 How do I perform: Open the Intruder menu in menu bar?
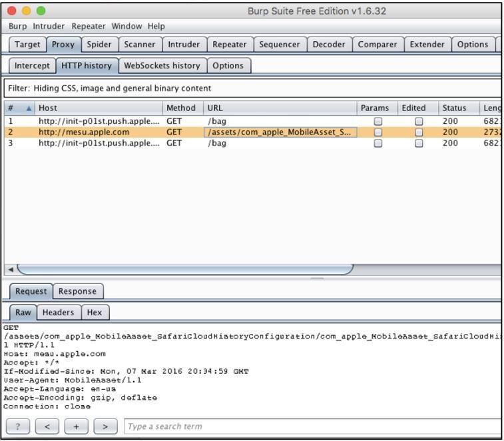[49, 27]
